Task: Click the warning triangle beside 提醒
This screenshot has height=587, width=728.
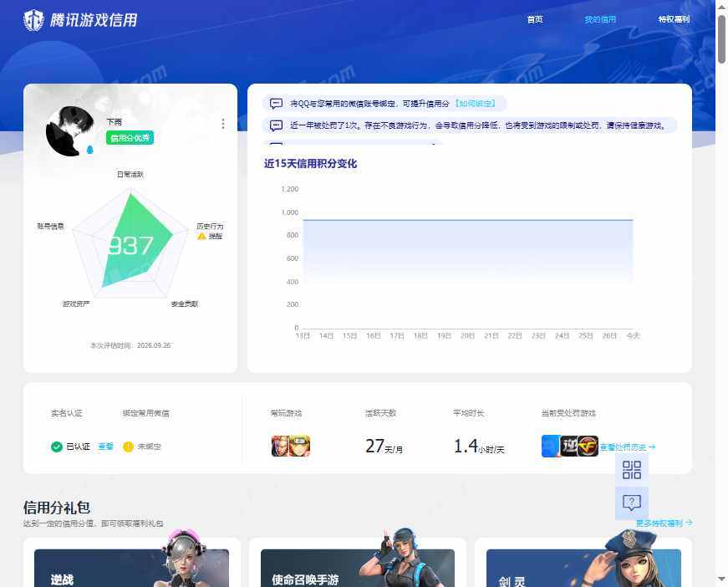Action: pos(201,237)
